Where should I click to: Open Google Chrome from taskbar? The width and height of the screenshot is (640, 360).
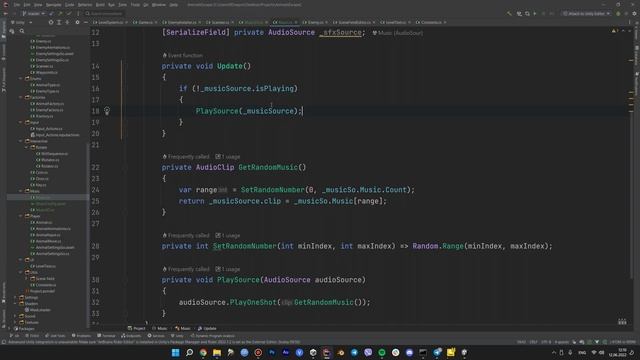(203, 352)
